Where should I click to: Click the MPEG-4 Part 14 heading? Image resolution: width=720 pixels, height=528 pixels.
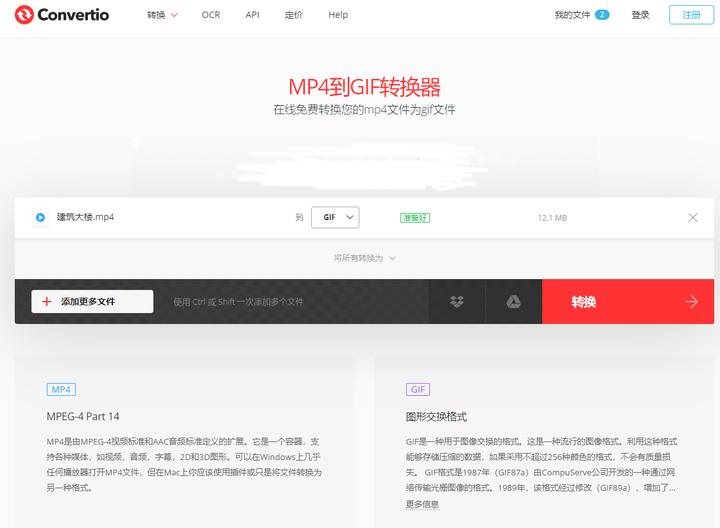coord(83,416)
